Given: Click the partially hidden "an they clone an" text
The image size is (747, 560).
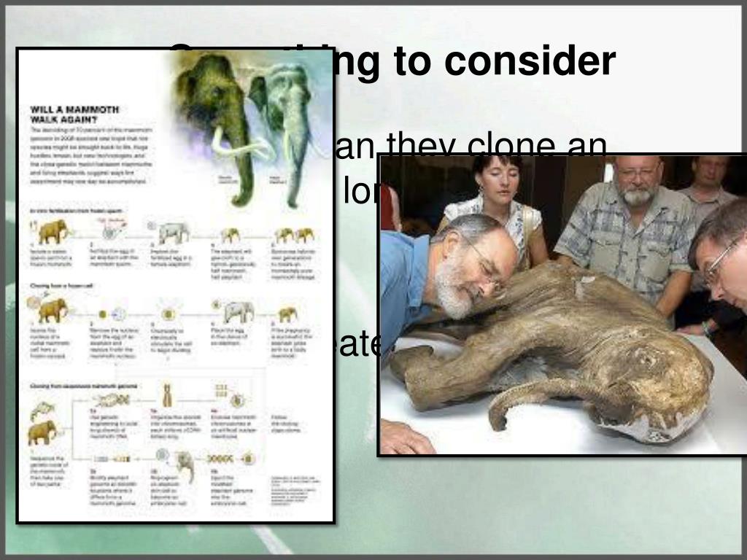Looking at the screenshot, I should click(471, 145).
